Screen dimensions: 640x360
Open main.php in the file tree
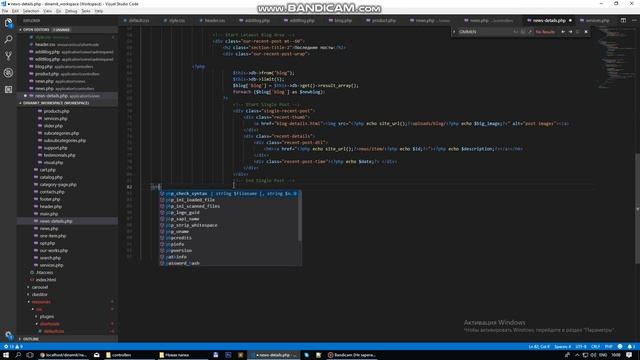coord(49,214)
